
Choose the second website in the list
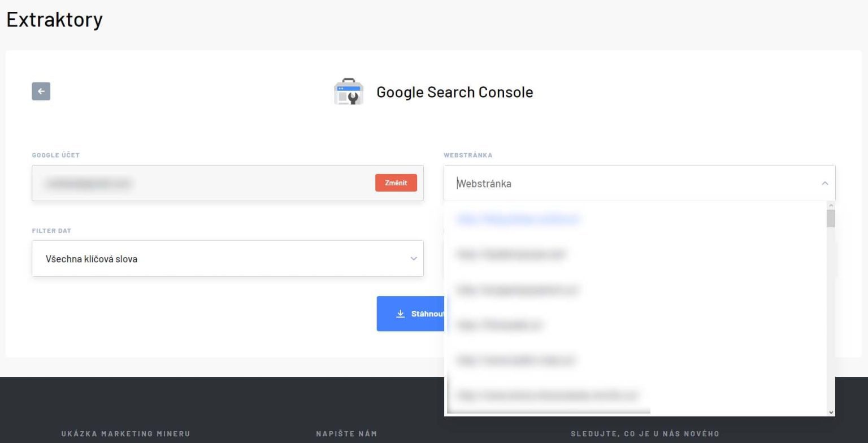(511, 254)
